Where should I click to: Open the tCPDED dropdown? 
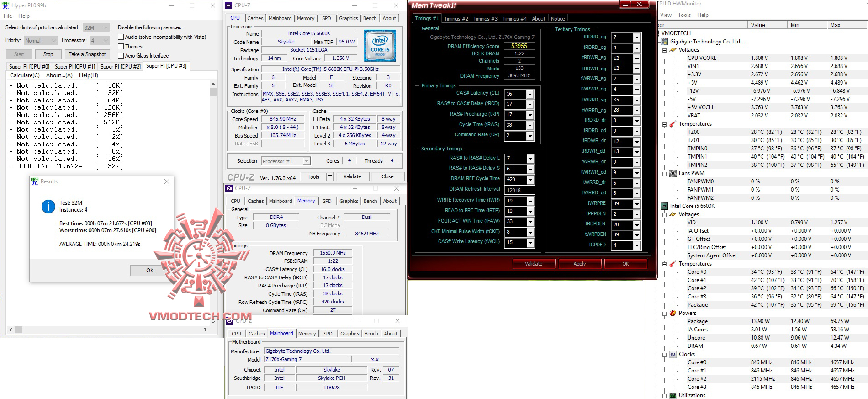point(637,245)
